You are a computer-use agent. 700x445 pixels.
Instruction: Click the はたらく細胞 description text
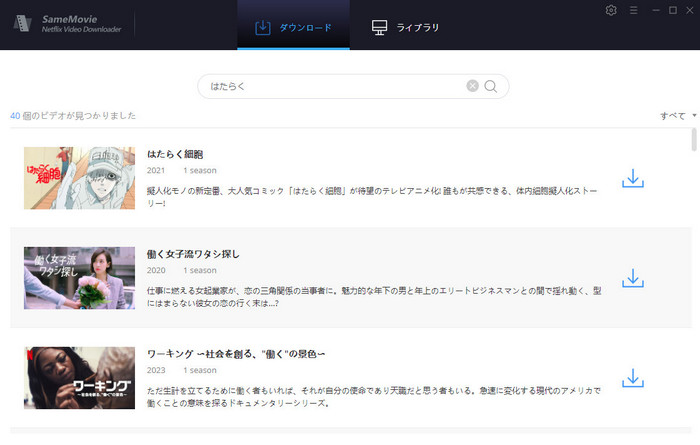coord(372,197)
